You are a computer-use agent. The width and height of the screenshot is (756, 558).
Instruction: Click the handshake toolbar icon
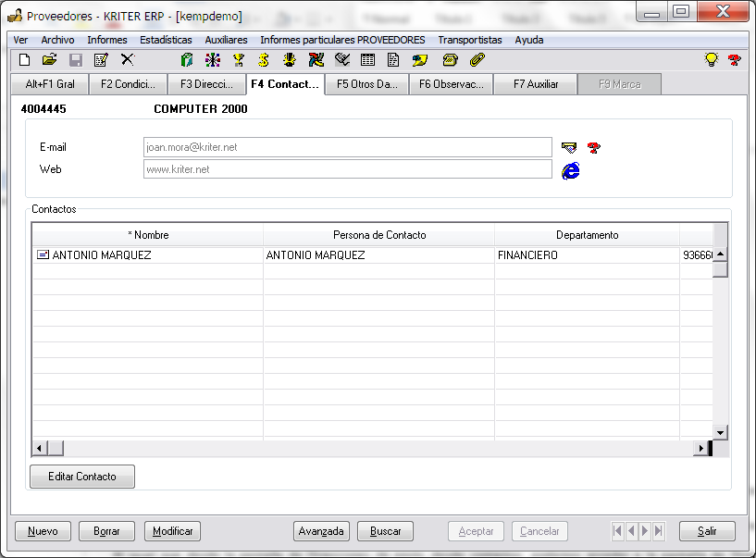(x=342, y=60)
